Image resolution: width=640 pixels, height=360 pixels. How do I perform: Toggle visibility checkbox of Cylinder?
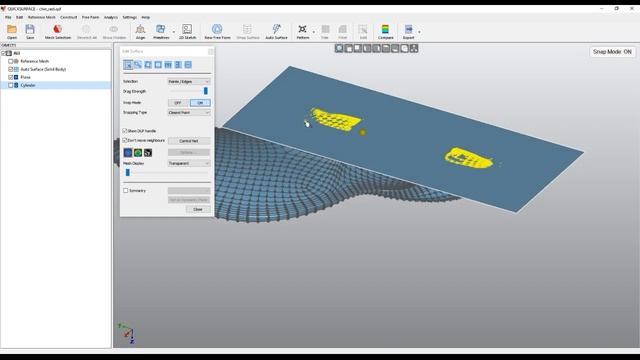(11, 85)
